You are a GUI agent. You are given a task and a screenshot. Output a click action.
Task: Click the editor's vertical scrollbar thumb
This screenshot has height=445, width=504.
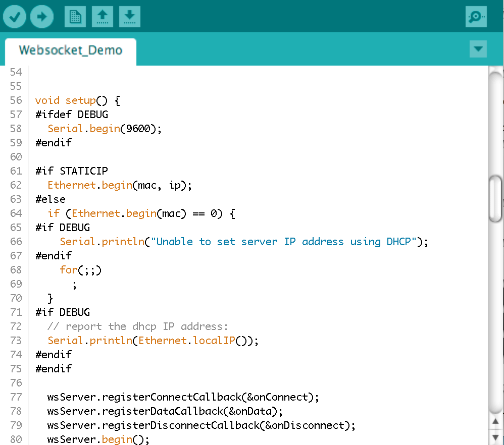[495, 198]
